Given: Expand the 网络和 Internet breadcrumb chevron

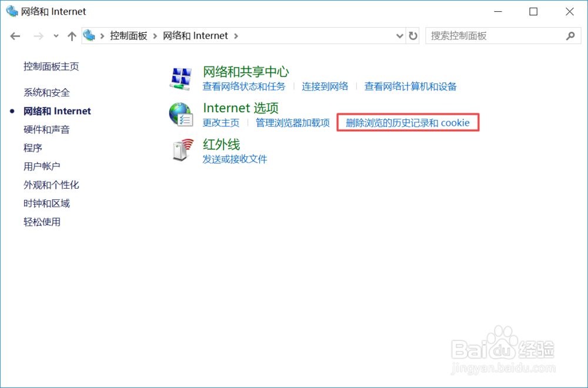Looking at the screenshot, I should click(236, 36).
